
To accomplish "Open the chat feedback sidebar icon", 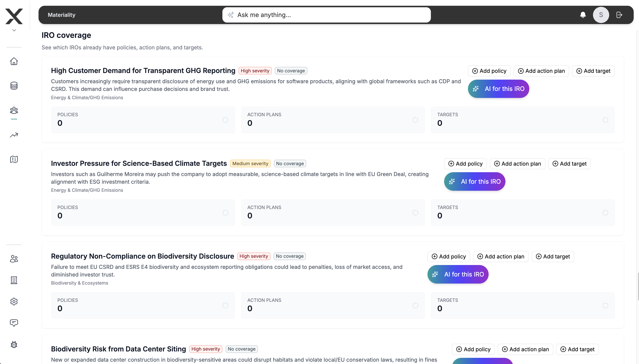I will tap(14, 323).
